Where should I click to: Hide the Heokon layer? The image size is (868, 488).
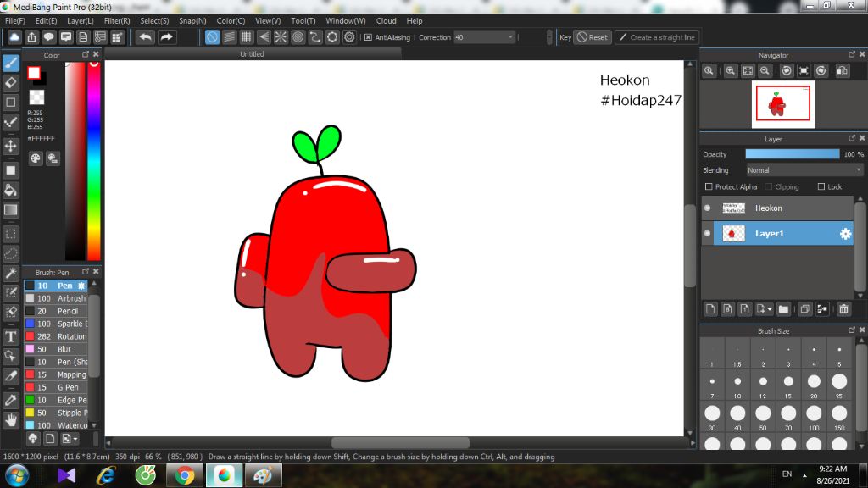(x=708, y=208)
